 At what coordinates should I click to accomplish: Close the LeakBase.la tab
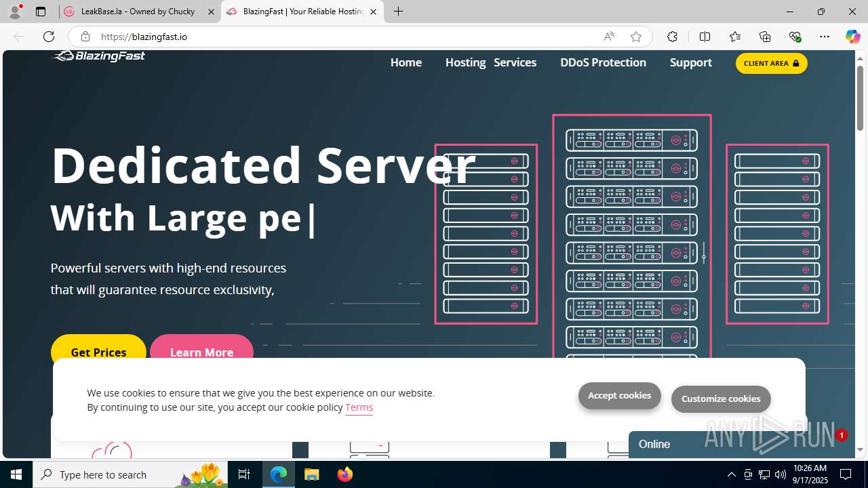212,12
